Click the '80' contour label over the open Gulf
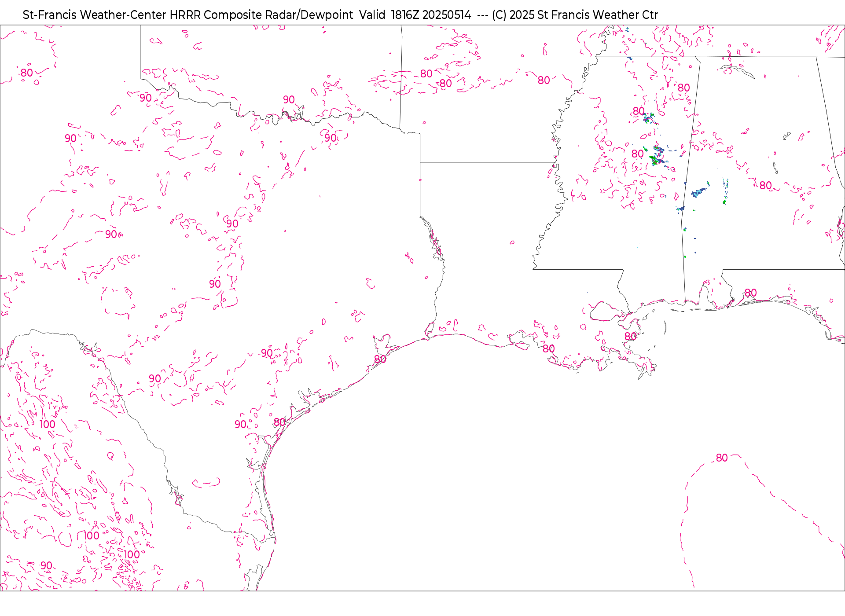 [x=722, y=458]
